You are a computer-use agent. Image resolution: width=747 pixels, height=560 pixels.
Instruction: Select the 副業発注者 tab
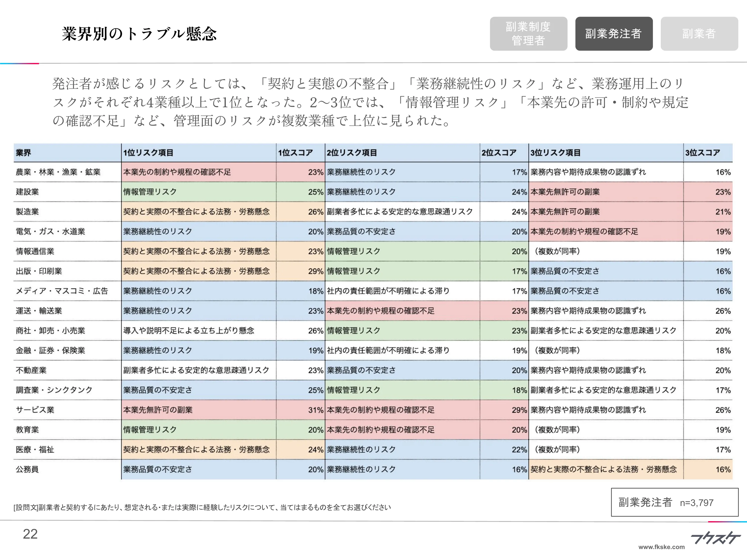(x=614, y=33)
